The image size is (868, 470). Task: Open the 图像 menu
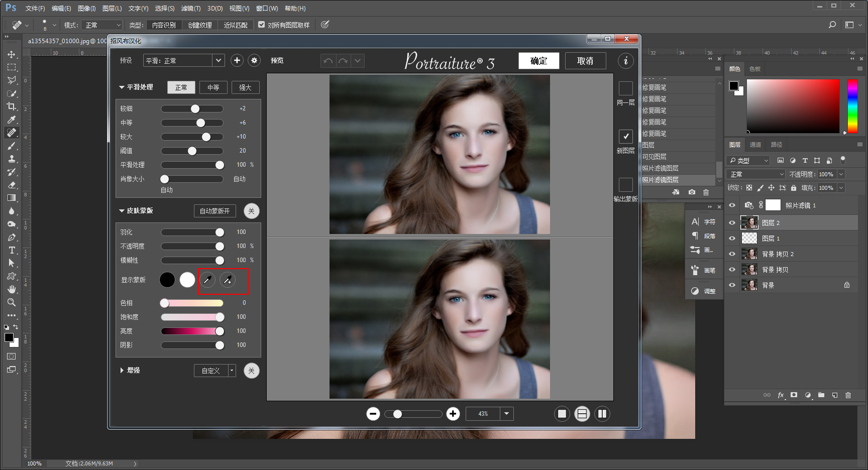click(x=86, y=9)
